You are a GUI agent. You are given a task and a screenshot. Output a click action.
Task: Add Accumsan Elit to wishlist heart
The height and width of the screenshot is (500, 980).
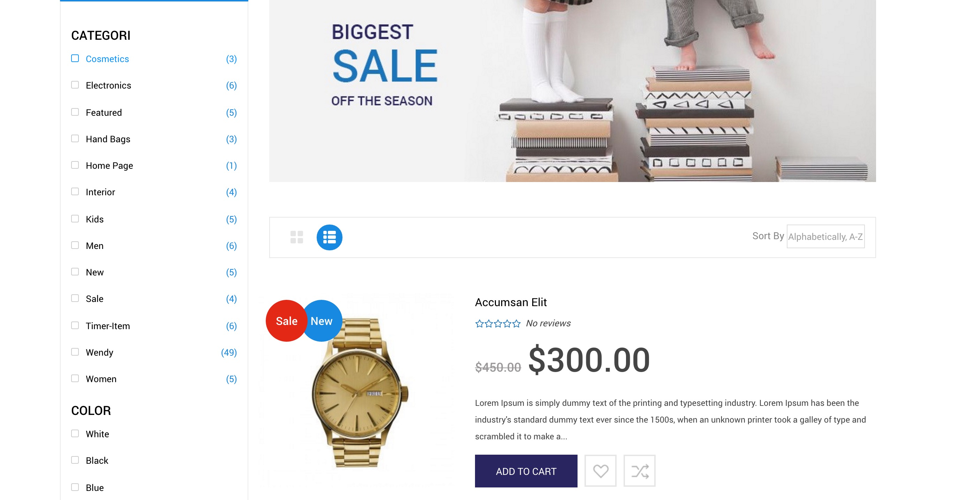(x=600, y=471)
